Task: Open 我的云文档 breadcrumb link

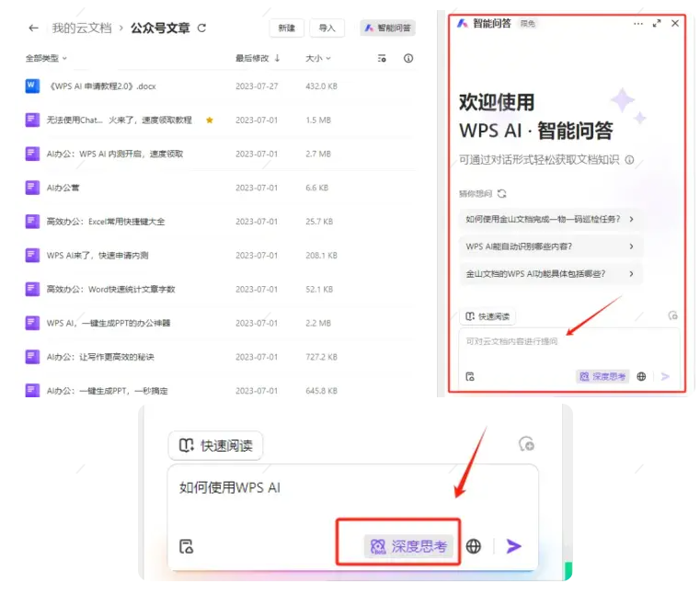Action: point(82,29)
